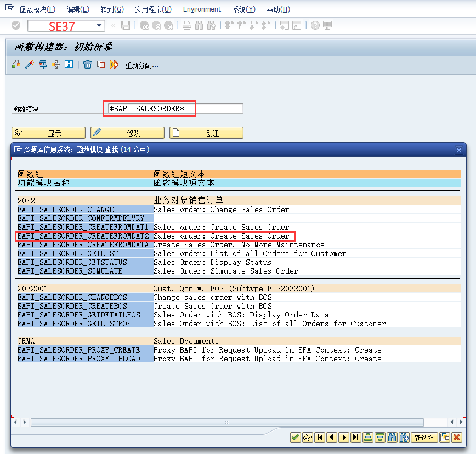This screenshot has height=454, width=476.
Task: Select BAPI_SALESORDER_CONFIRMDELVRY row
Action: tap(239, 219)
